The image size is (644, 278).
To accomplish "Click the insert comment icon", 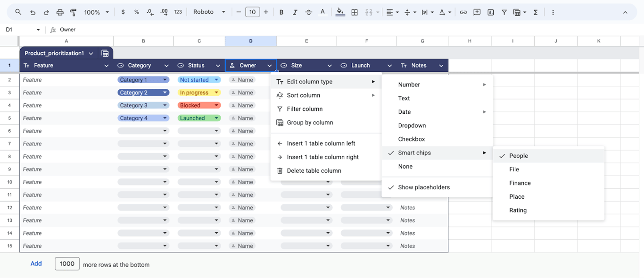I will pyautogui.click(x=477, y=12).
